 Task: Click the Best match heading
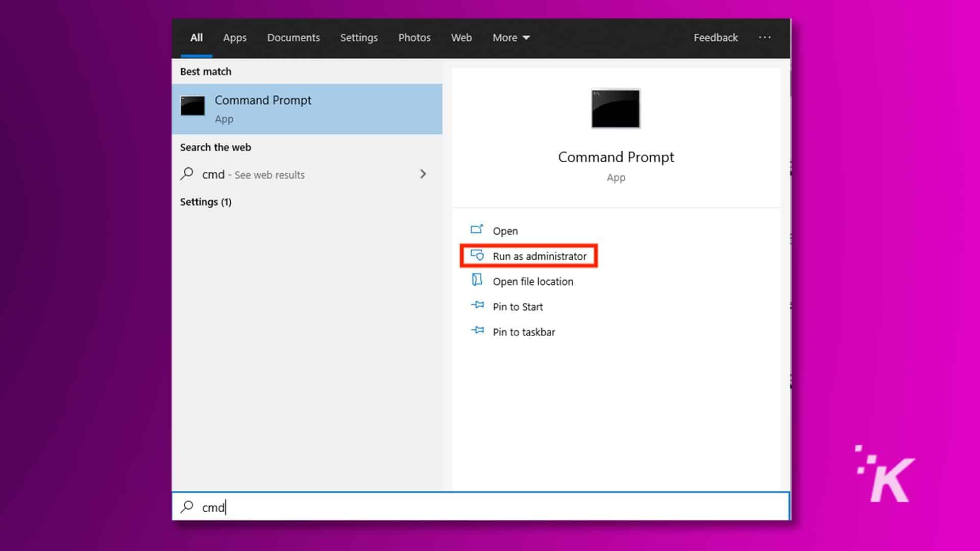pos(205,71)
